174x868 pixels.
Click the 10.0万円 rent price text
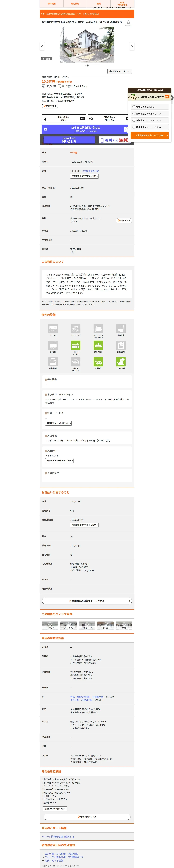(48, 82)
